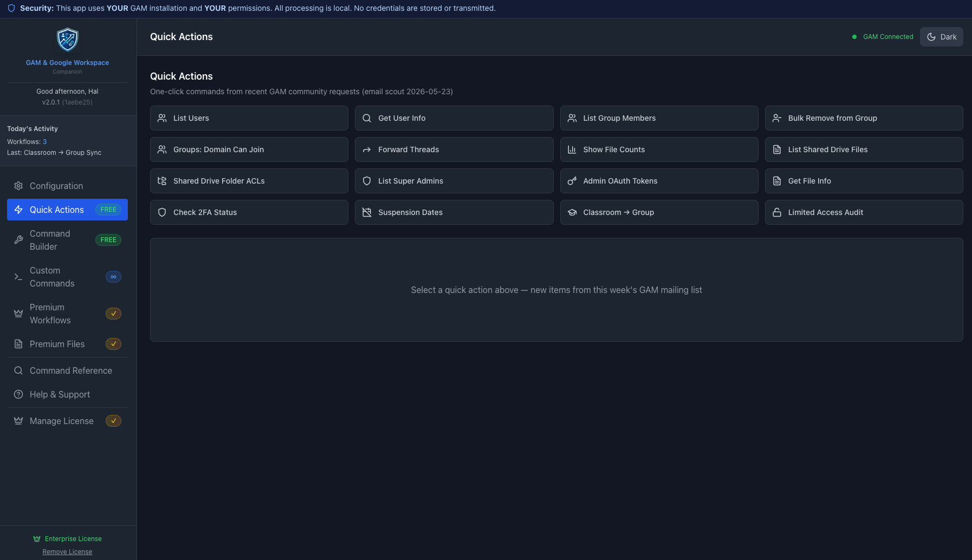Click the FREE badge on Quick Actions
Image resolution: width=972 pixels, height=560 pixels.
[108, 210]
